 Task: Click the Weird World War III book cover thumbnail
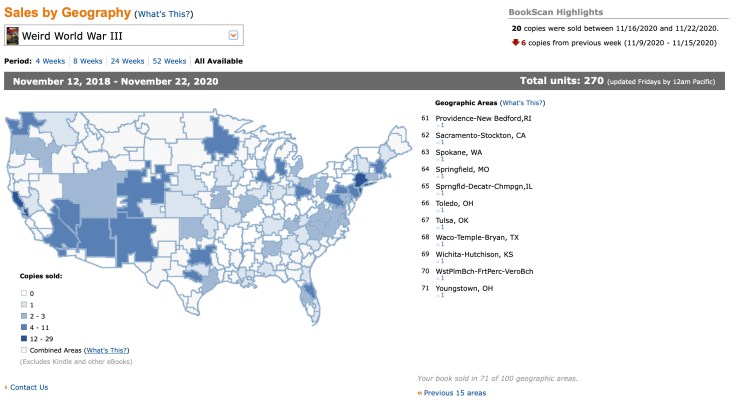(13, 36)
